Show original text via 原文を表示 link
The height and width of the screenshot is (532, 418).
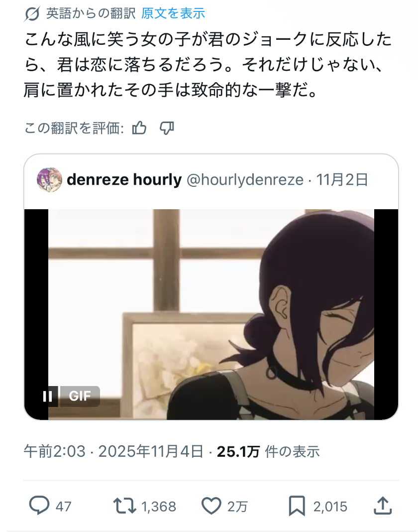pyautogui.click(x=173, y=13)
